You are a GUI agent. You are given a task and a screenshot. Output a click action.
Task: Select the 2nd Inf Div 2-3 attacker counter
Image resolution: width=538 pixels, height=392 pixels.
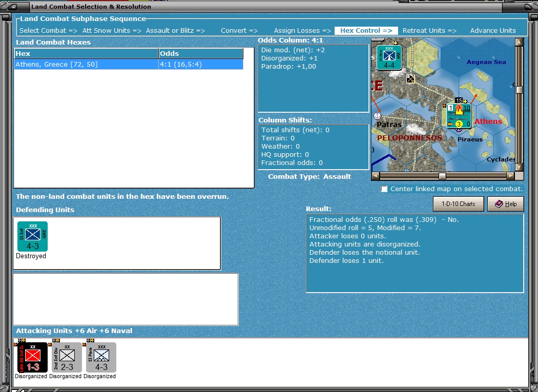pos(67,357)
